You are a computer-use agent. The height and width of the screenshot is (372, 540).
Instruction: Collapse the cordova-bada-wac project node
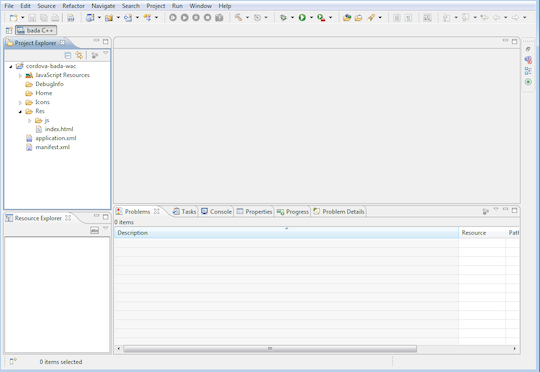[x=11, y=66]
